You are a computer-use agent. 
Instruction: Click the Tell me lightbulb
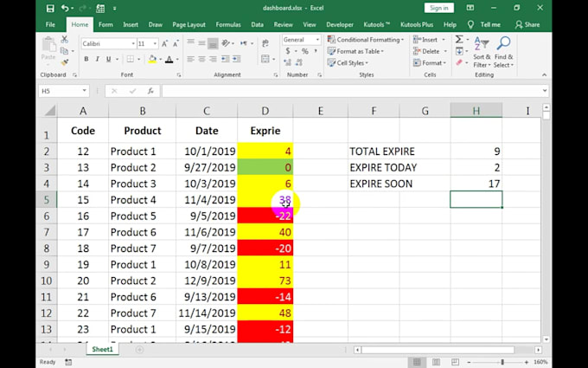(x=470, y=24)
